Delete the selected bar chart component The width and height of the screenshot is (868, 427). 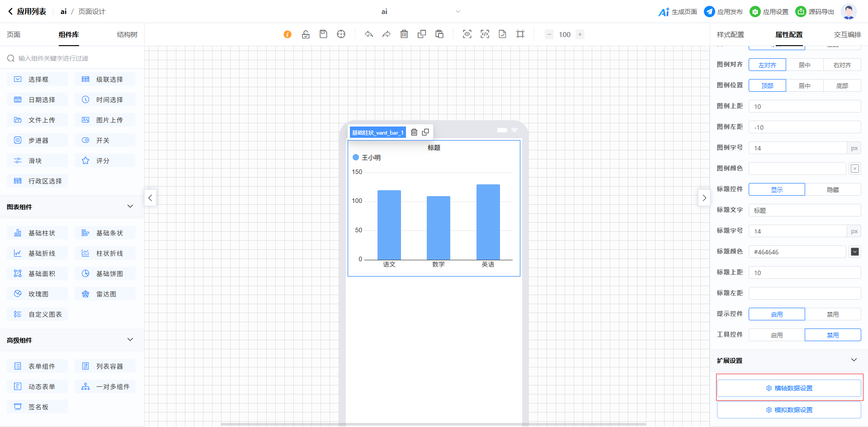pyautogui.click(x=414, y=132)
